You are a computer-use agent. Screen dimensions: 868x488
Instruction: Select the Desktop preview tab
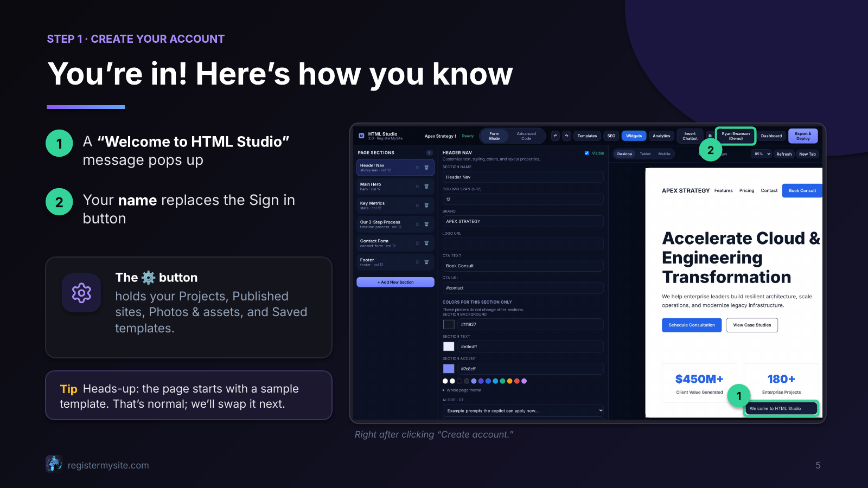tap(624, 154)
